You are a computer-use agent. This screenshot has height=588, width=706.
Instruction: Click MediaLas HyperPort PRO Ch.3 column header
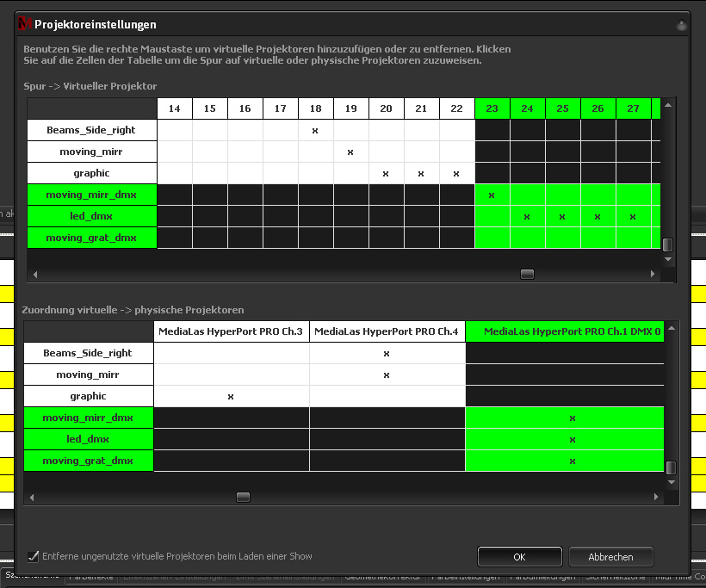click(232, 331)
